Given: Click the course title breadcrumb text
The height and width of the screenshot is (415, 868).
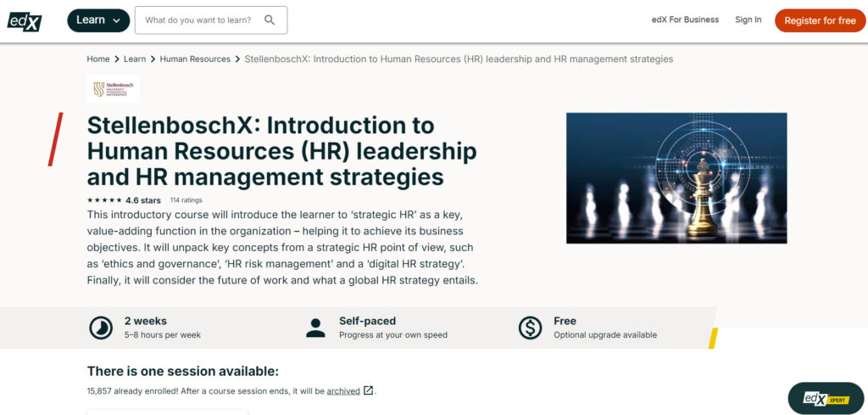Looking at the screenshot, I should coord(459,59).
